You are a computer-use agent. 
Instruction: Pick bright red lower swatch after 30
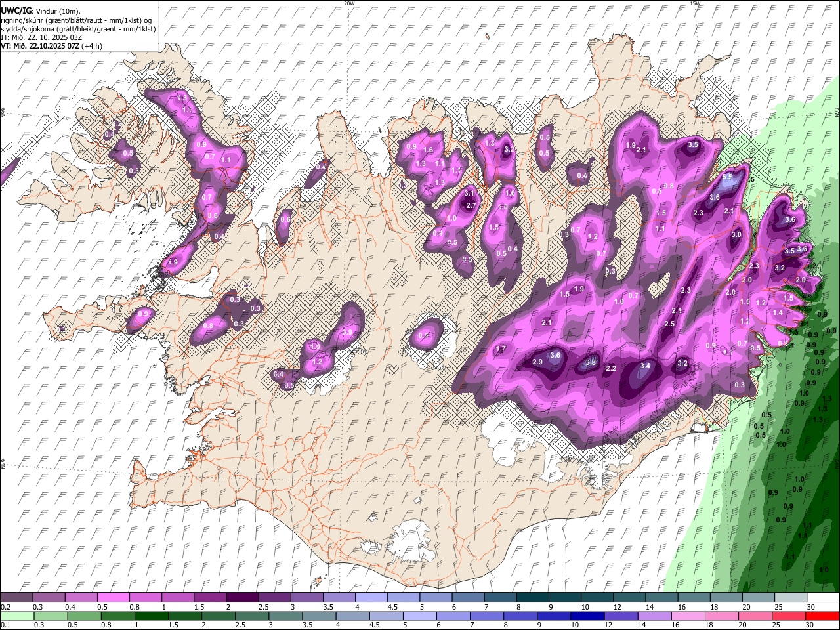823,616
